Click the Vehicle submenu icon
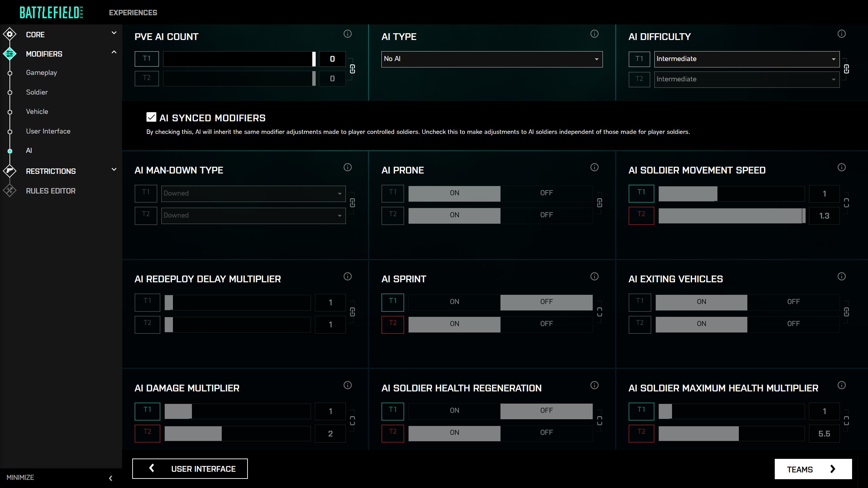The height and width of the screenshot is (488, 868). [9, 111]
